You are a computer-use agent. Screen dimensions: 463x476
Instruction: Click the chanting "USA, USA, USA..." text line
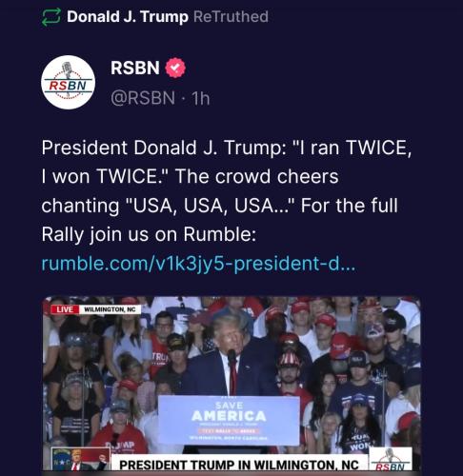(169, 206)
